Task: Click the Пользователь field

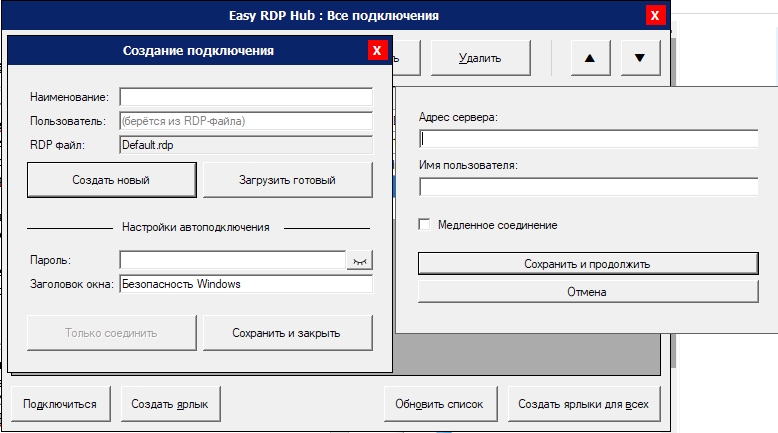Action: point(246,121)
